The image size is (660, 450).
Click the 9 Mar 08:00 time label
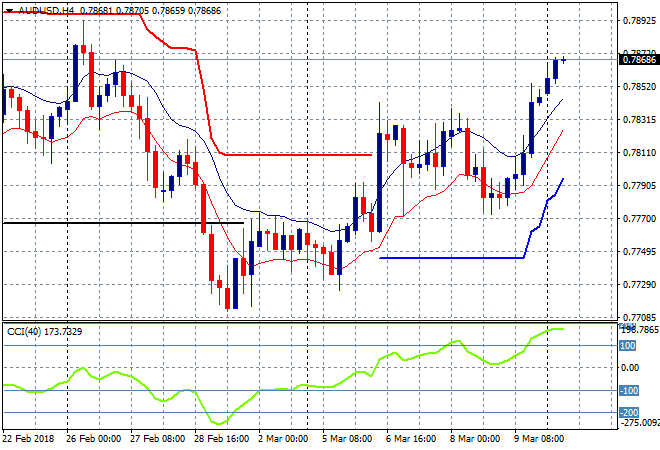coord(539,439)
